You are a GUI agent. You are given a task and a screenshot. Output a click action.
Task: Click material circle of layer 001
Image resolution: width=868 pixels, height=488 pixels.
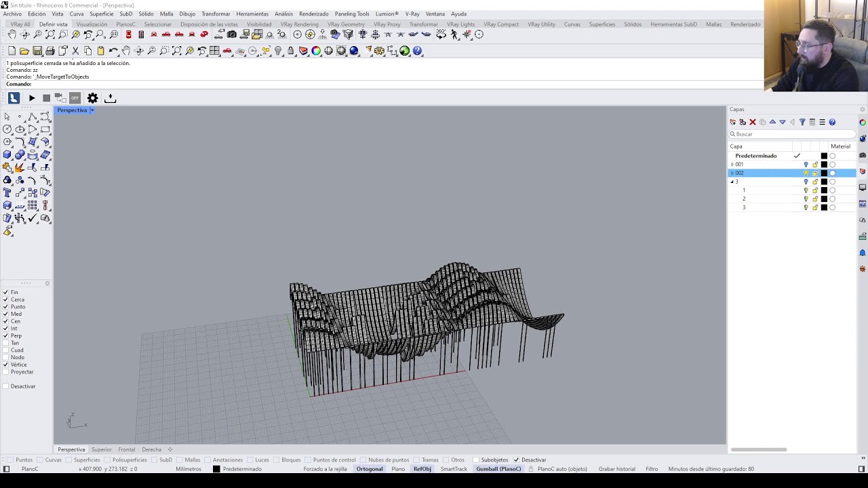833,165
